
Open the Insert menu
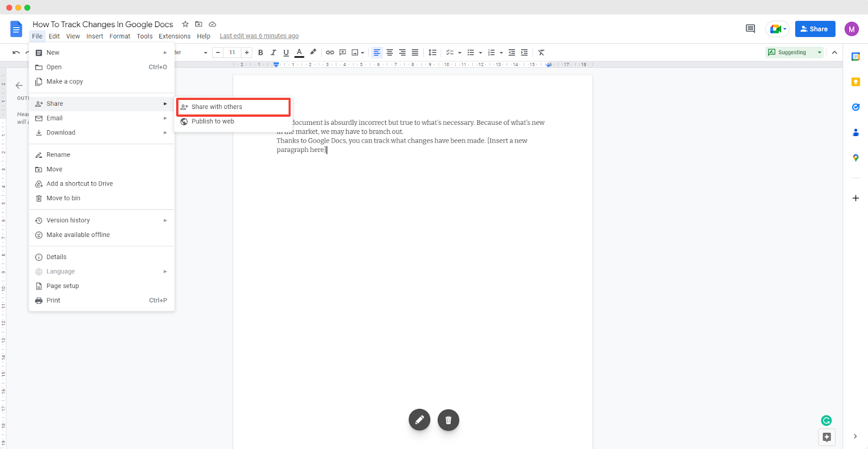[x=95, y=36]
